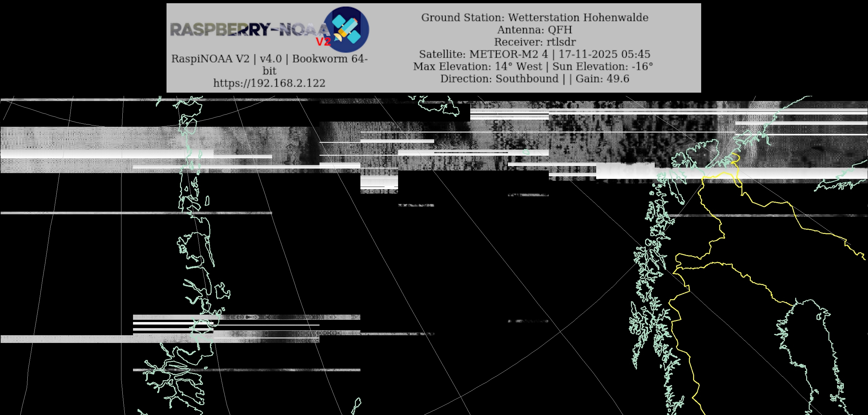Click the 17-11-2025 05:45 timestamp
Viewport: 868px width, 415px height.
605,54
